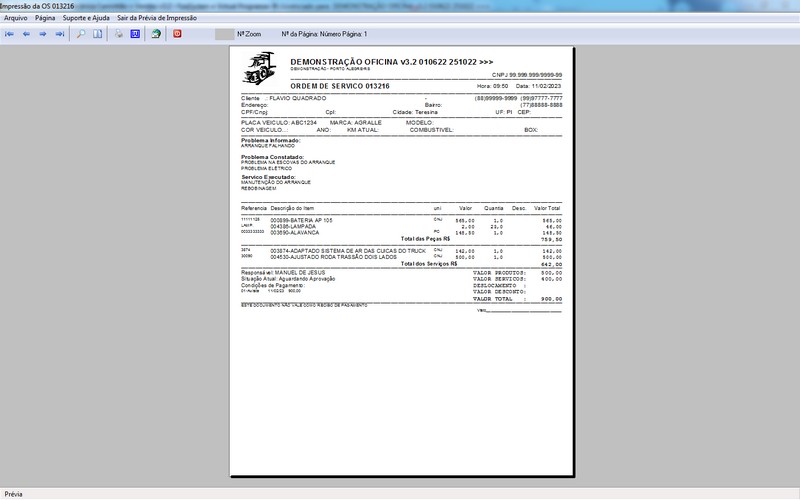The width and height of the screenshot is (800, 500).
Task: Click the two-page view icon
Action: tap(97, 34)
